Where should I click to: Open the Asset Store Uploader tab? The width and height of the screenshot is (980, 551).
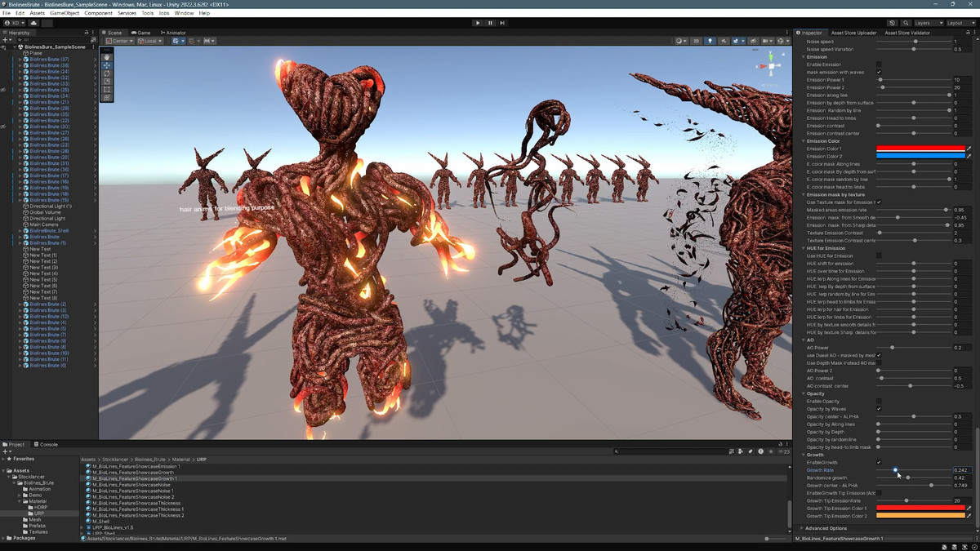pyautogui.click(x=853, y=33)
